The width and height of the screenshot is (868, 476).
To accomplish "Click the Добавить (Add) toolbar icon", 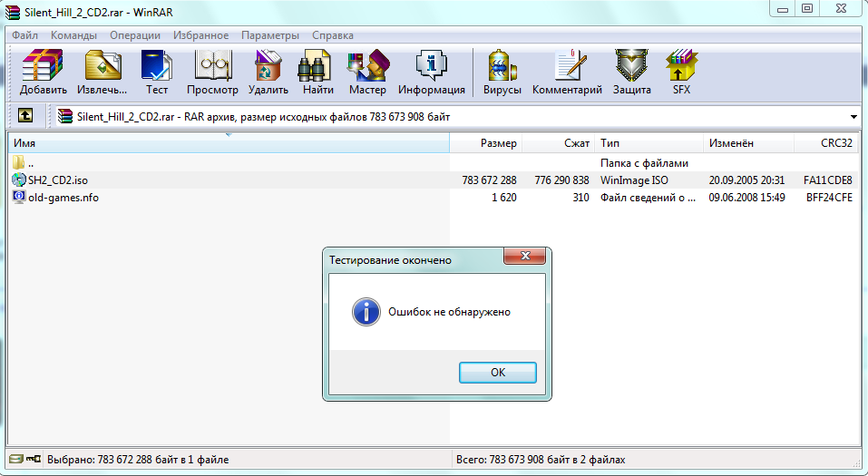I will pyautogui.click(x=43, y=65).
